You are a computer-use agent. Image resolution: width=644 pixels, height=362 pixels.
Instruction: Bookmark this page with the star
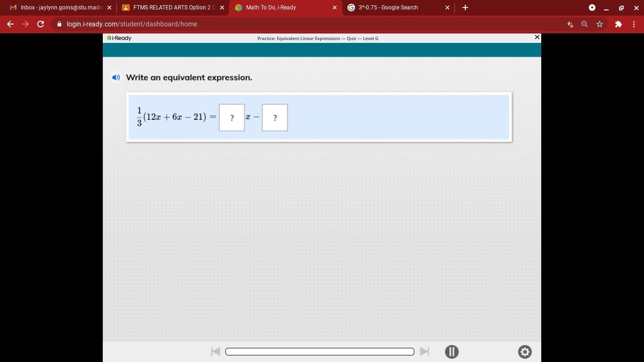click(x=600, y=24)
